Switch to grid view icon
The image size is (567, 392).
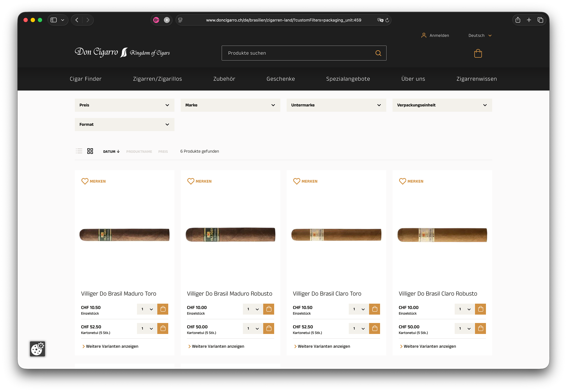click(x=90, y=151)
